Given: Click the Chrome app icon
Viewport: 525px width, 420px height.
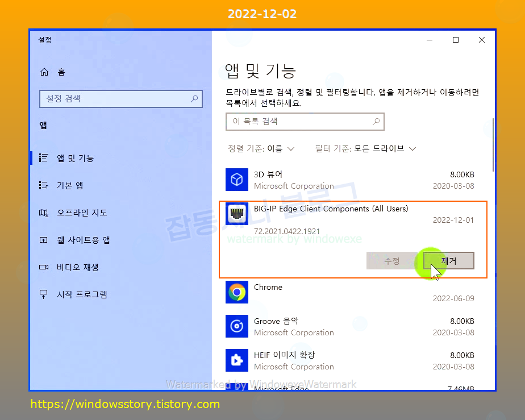Looking at the screenshot, I should click(x=237, y=292).
